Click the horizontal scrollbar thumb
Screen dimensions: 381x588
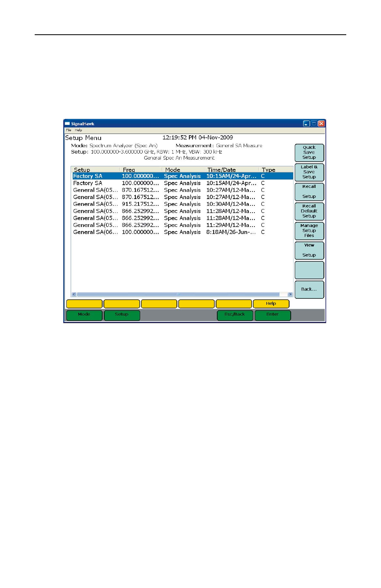(178, 294)
